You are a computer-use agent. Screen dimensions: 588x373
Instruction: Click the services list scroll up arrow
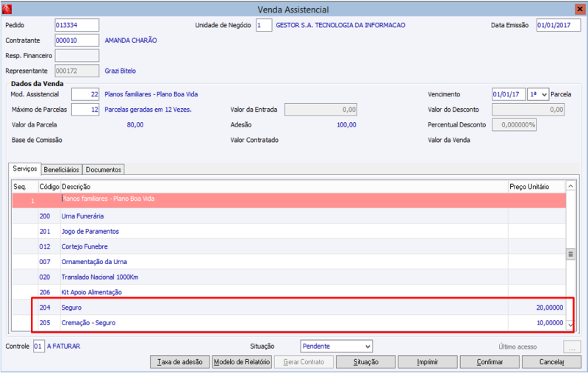[570, 186]
